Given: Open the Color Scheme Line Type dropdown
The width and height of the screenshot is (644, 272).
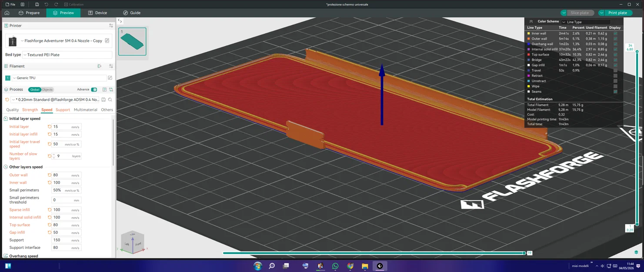Looking at the screenshot, I should pos(585,22).
